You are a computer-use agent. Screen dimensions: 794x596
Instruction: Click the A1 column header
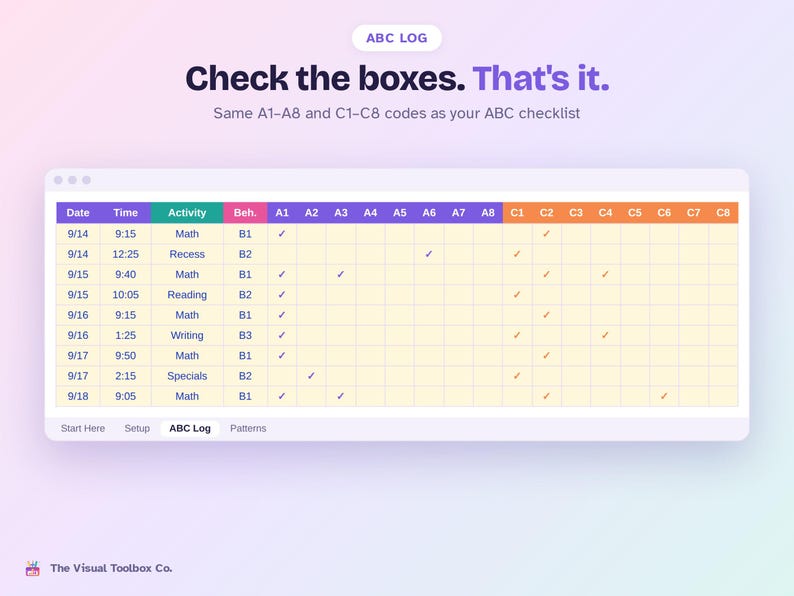click(x=282, y=213)
